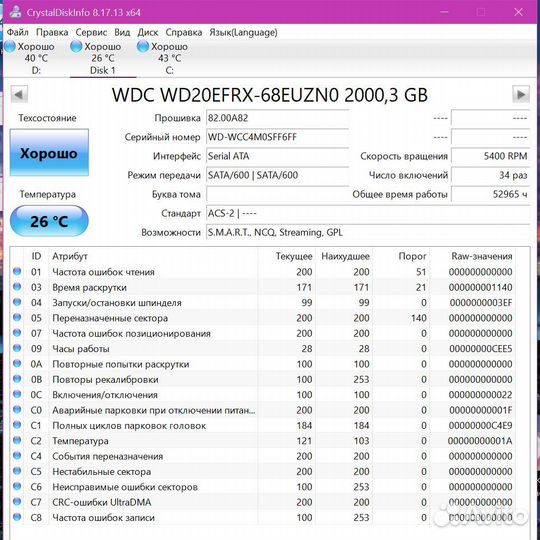The width and height of the screenshot is (540, 540).
Task: Click the firmware field 82.00A82
Action: pyautogui.click(x=277, y=118)
